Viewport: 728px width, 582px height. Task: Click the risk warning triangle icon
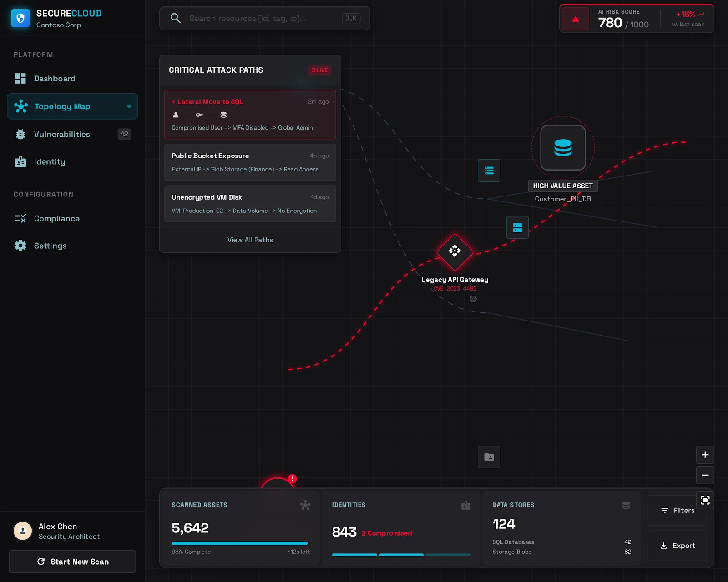pos(576,19)
